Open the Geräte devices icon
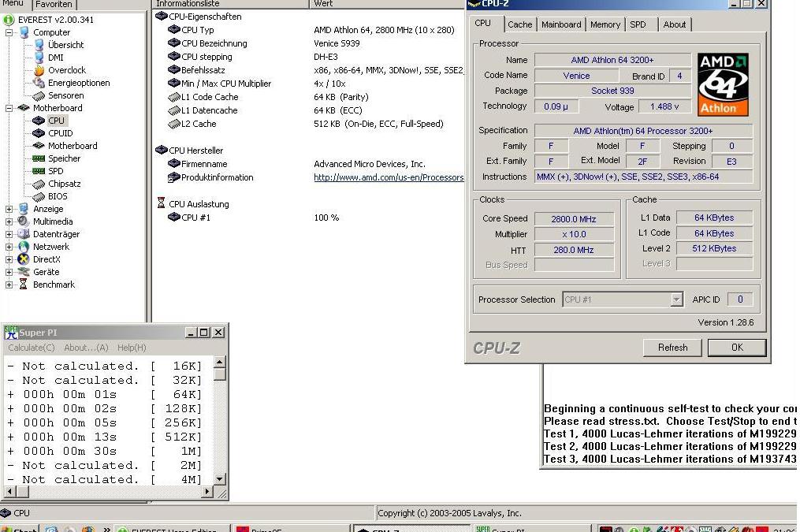 tap(24, 272)
